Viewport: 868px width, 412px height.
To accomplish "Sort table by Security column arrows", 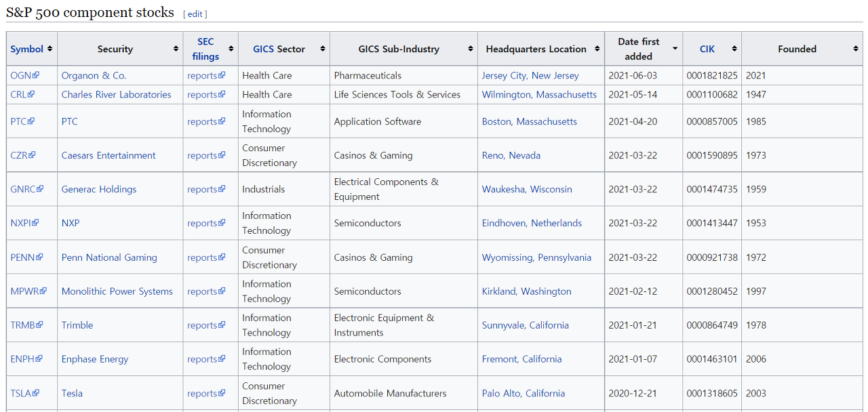I will coord(176,49).
